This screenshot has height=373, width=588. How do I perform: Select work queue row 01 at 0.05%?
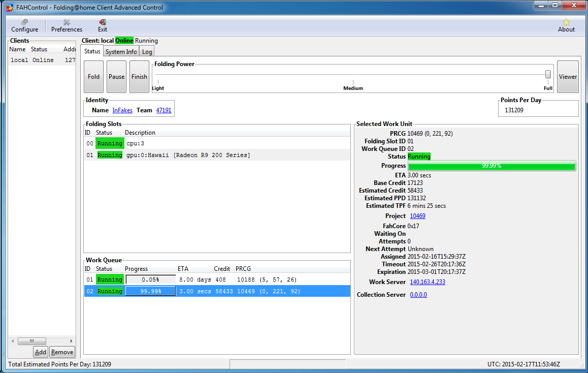(x=217, y=279)
